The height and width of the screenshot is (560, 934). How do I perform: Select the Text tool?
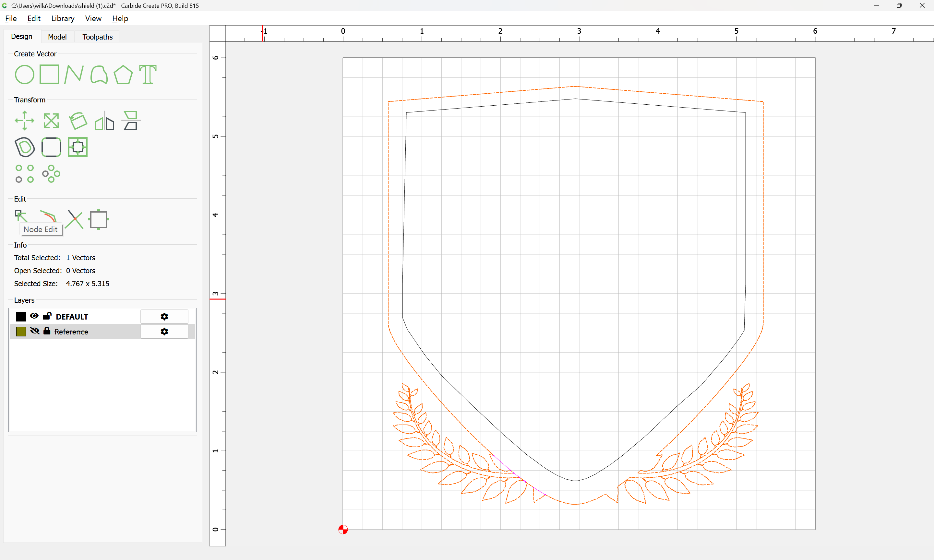point(148,74)
